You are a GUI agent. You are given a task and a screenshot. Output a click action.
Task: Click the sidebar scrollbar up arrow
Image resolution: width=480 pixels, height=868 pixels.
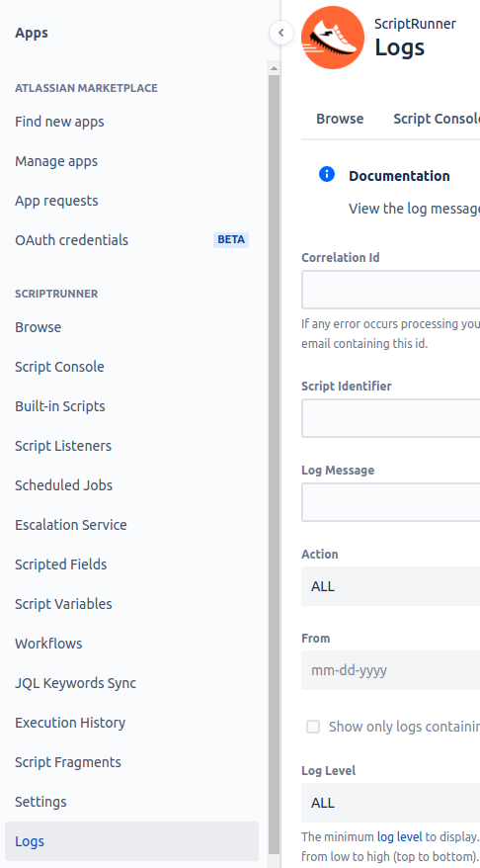click(274, 68)
